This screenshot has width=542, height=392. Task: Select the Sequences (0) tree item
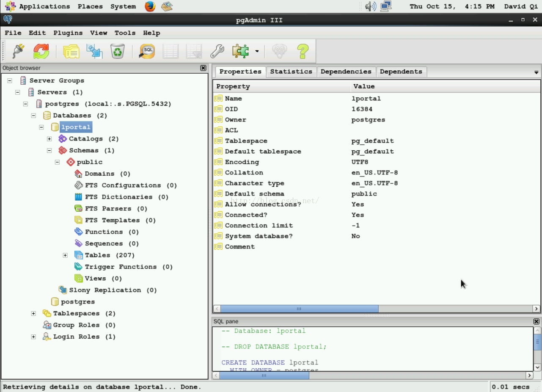[x=112, y=243]
